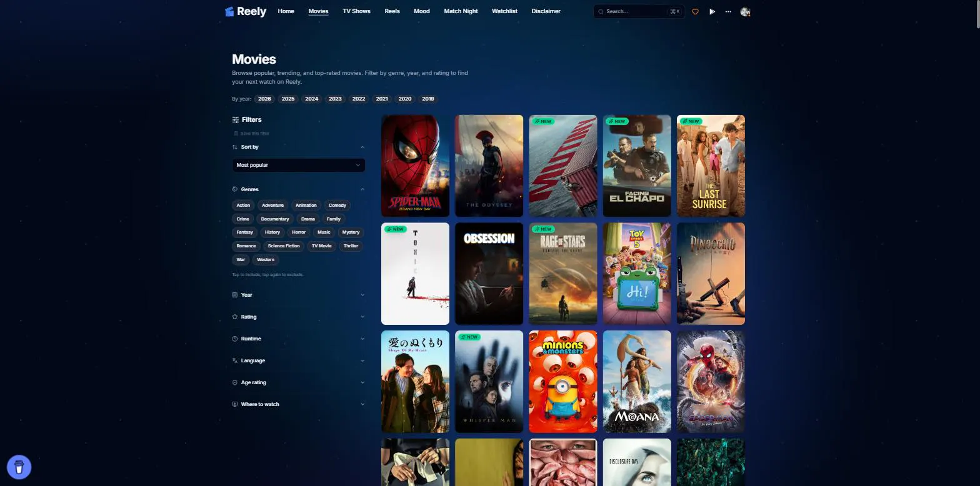Click the star icon beside Rating
Image resolution: width=980 pixels, height=486 pixels.
[235, 317]
